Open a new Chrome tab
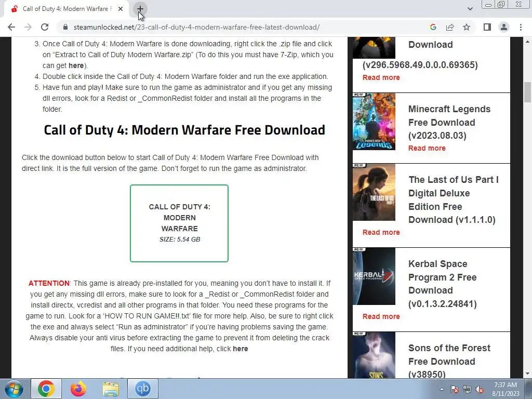Screen dimensions: 532x399 (x=140, y=9)
